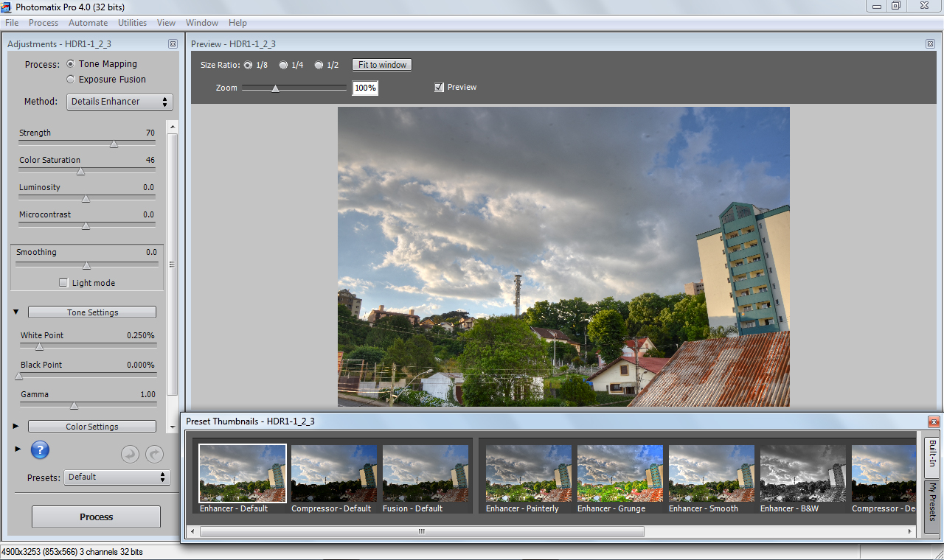Close the Adjustments panel with its X icon
Image resolution: width=944 pixels, height=560 pixels.
[x=173, y=44]
